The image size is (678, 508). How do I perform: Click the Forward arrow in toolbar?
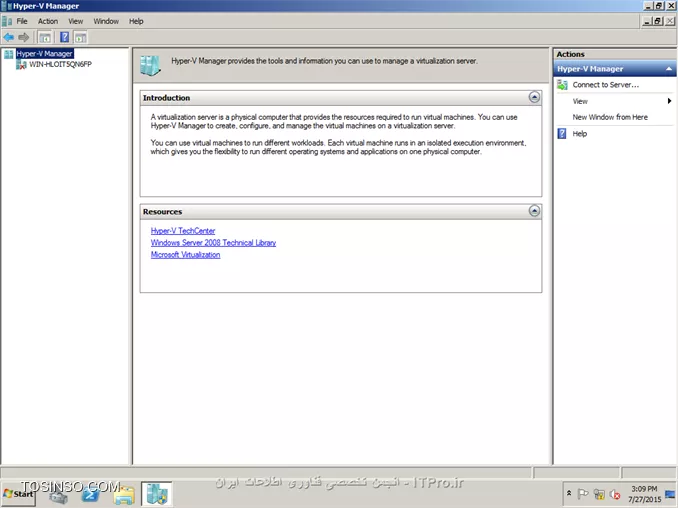(24, 38)
